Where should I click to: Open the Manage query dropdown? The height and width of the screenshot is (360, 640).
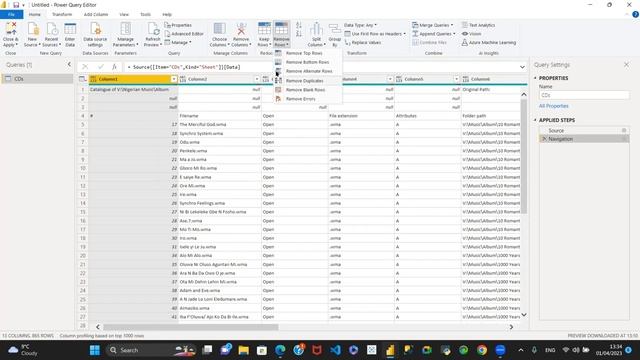coord(178,42)
